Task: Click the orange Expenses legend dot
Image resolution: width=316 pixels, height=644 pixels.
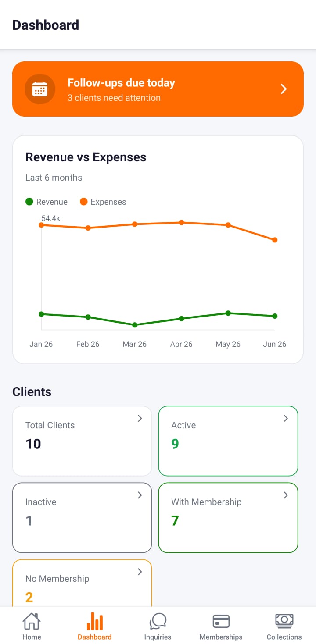Action: click(x=84, y=202)
